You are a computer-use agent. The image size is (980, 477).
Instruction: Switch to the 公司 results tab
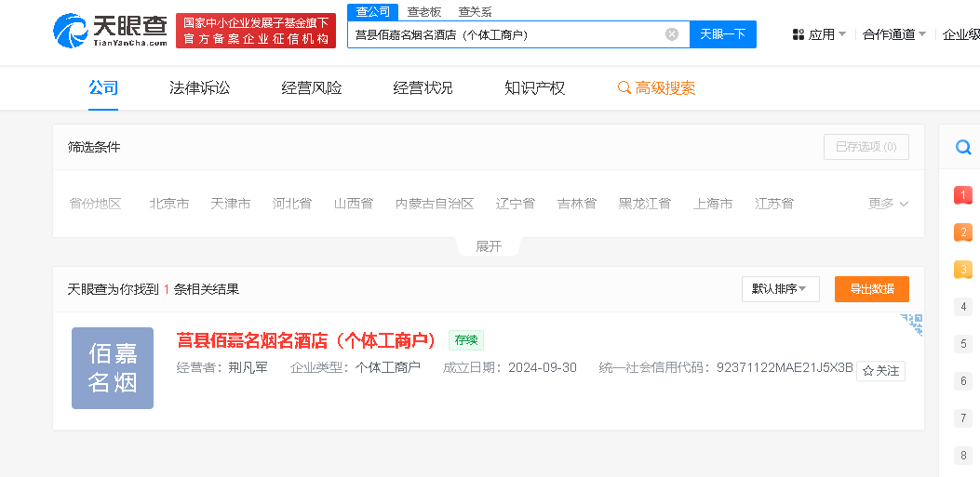(x=103, y=88)
